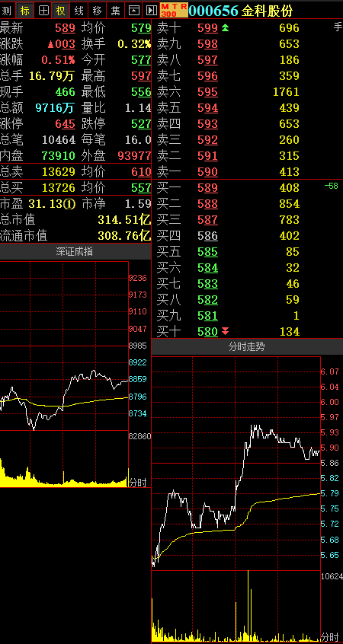Click the green up arrow beside 卖十
This screenshot has width=343, height=644.
tap(225, 28)
